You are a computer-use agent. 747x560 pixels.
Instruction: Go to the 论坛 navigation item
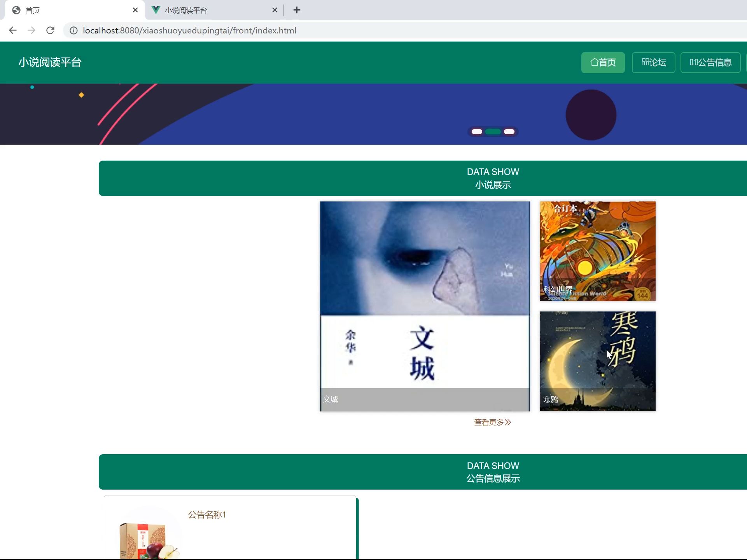(653, 63)
